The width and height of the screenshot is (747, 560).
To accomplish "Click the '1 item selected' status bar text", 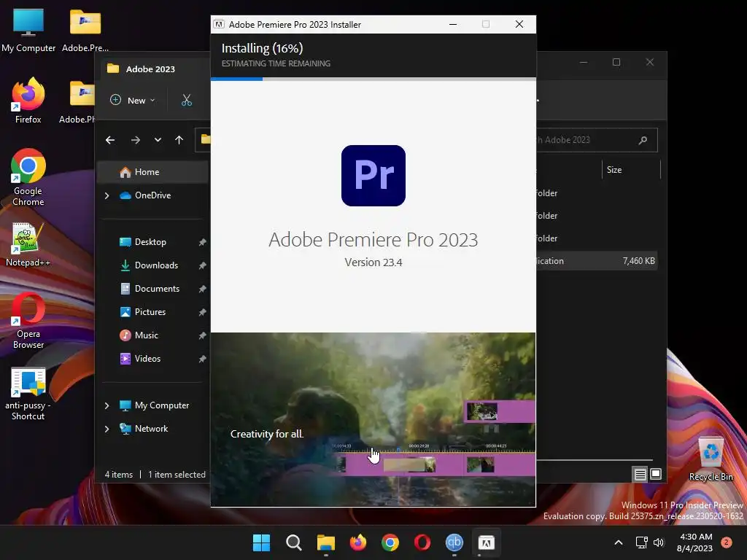I will tap(177, 475).
